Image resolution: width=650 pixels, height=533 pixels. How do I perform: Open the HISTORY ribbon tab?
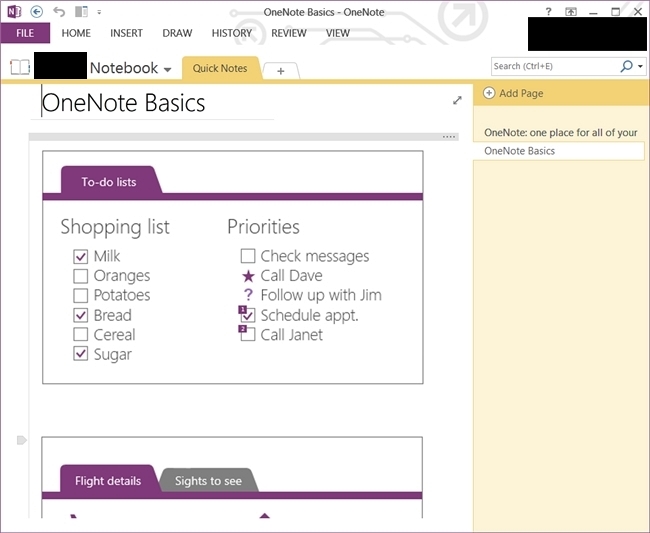tap(232, 33)
